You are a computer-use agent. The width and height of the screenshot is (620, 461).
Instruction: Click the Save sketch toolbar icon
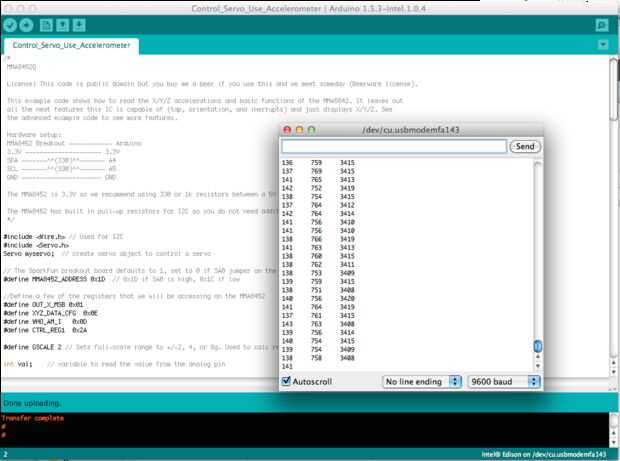(79, 25)
